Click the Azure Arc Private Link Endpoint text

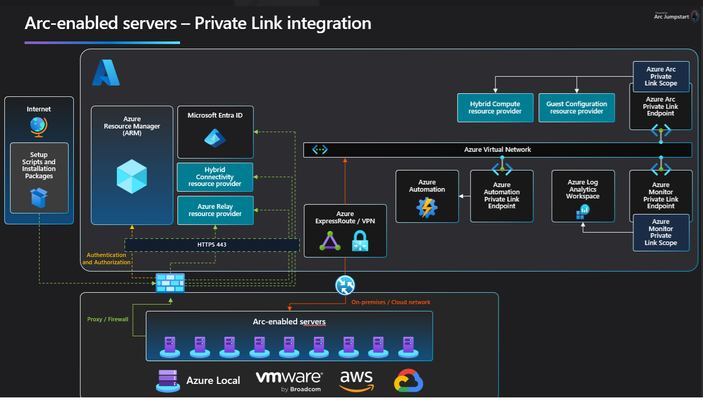(660, 106)
